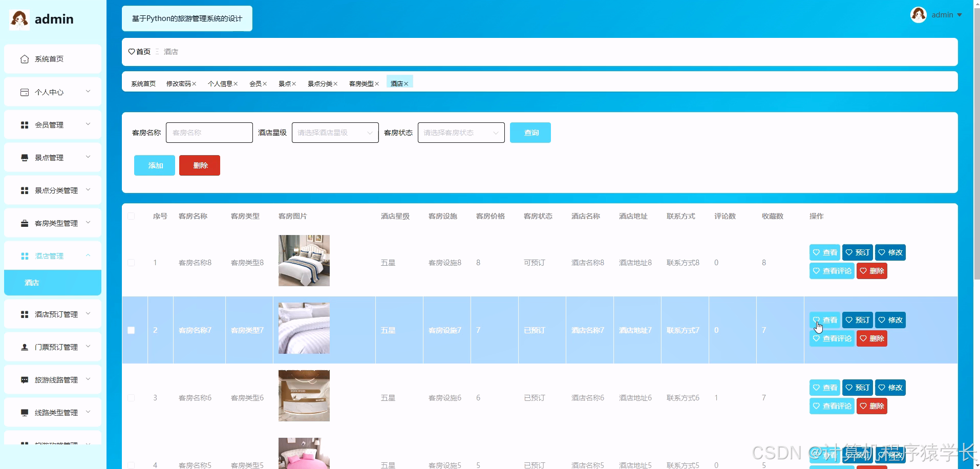The height and width of the screenshot is (469, 980).
Task: Click the person icon beside 门票预订管理
Action: [x=24, y=347]
